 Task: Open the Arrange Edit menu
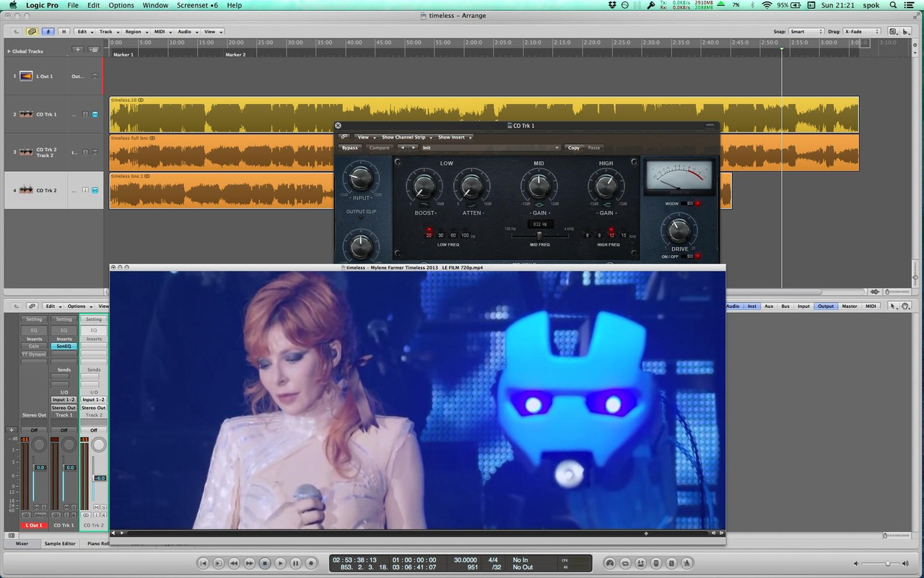click(x=84, y=32)
